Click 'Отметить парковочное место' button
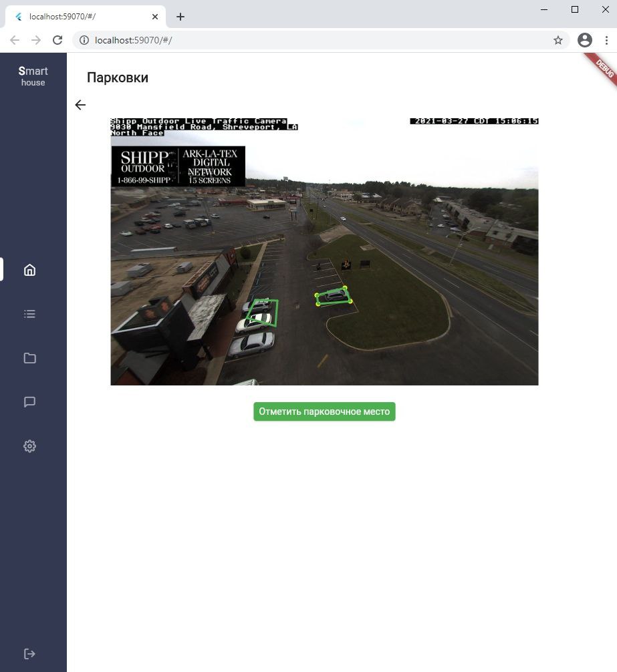This screenshot has width=617, height=672. [x=324, y=411]
